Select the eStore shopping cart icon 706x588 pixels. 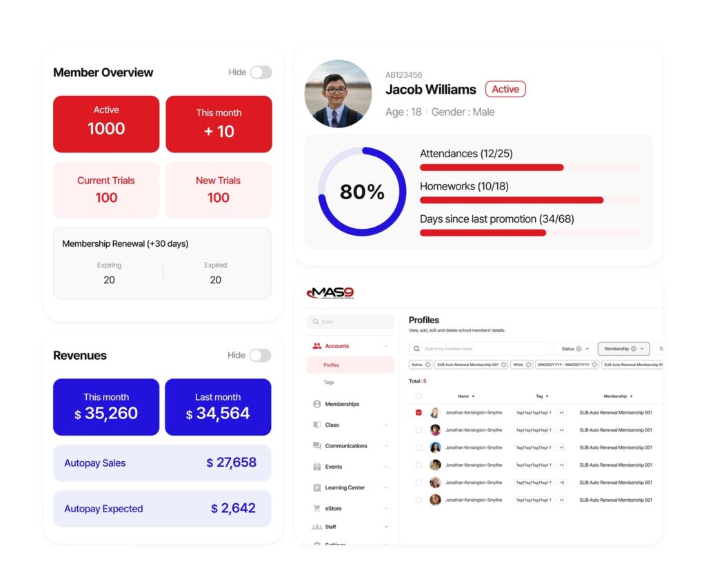pos(317,508)
